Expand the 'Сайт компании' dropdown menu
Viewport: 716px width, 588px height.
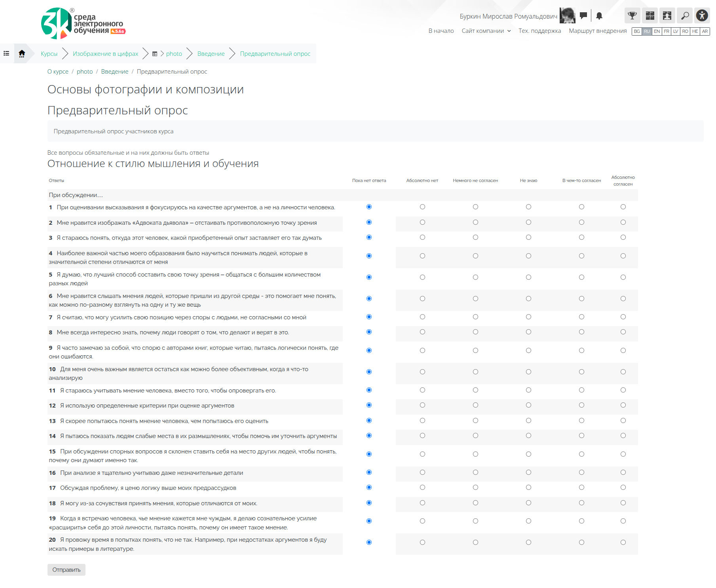(486, 31)
